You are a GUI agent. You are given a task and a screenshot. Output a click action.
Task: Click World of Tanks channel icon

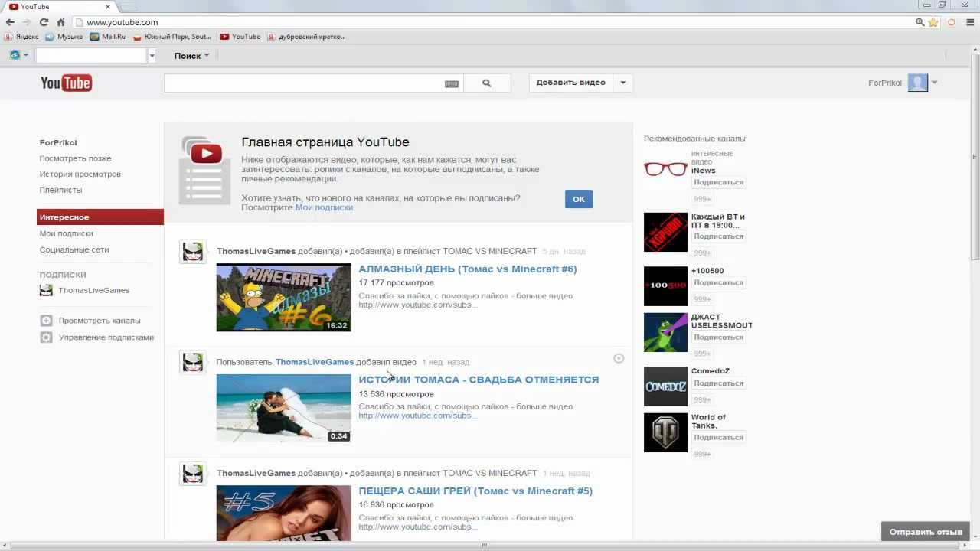point(665,433)
